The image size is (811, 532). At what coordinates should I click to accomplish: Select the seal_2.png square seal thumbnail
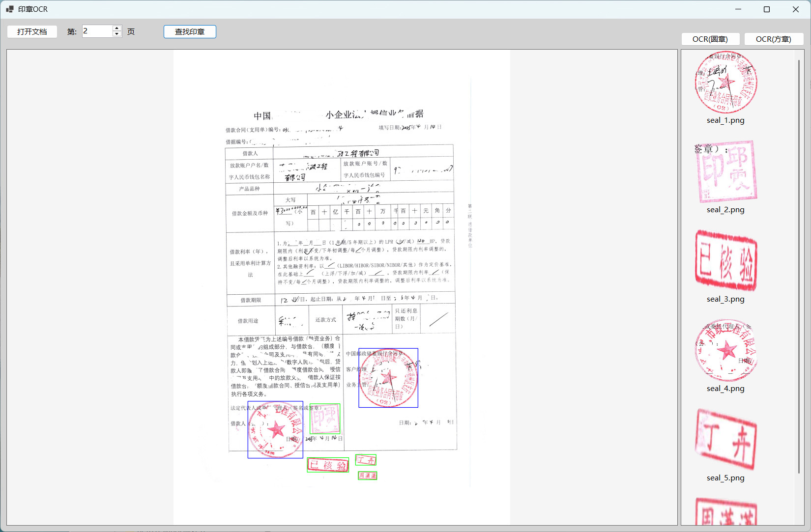click(725, 171)
